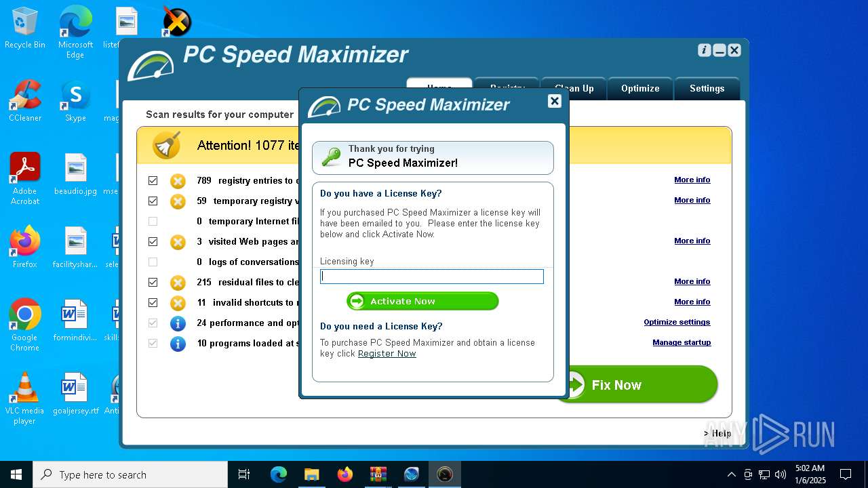
Task: Click the Register Now link
Action: [387, 354]
